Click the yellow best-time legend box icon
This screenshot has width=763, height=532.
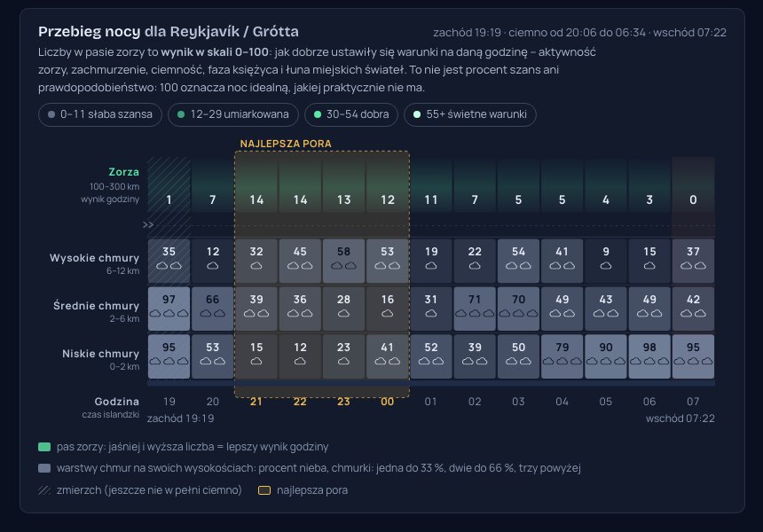tap(264, 490)
